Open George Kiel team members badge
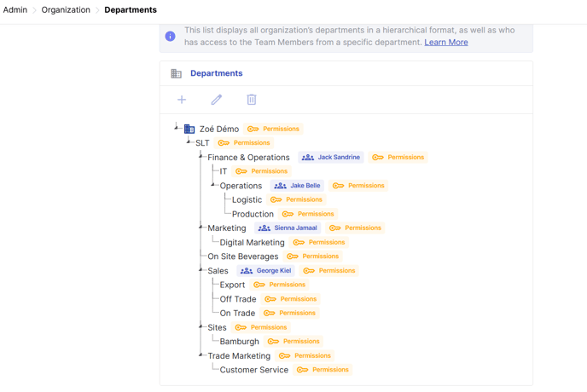587x392 pixels. pos(266,271)
